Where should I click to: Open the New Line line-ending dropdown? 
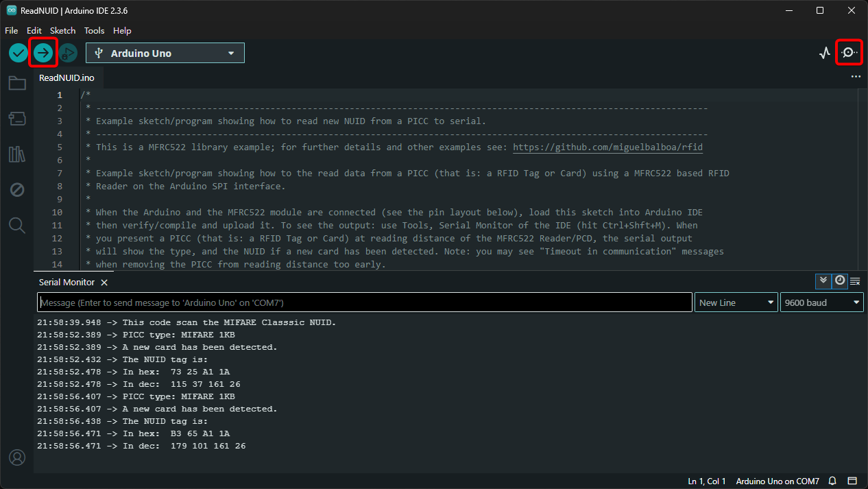tap(736, 302)
